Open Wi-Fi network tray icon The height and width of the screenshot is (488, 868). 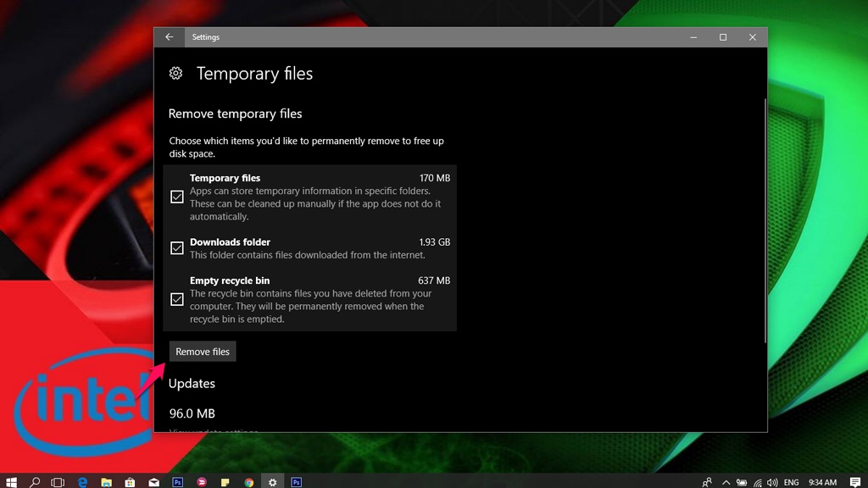(x=758, y=482)
